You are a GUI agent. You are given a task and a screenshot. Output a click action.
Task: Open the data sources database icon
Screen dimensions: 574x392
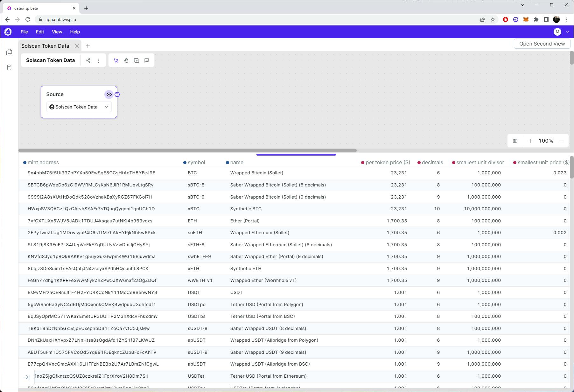[x=9, y=67]
